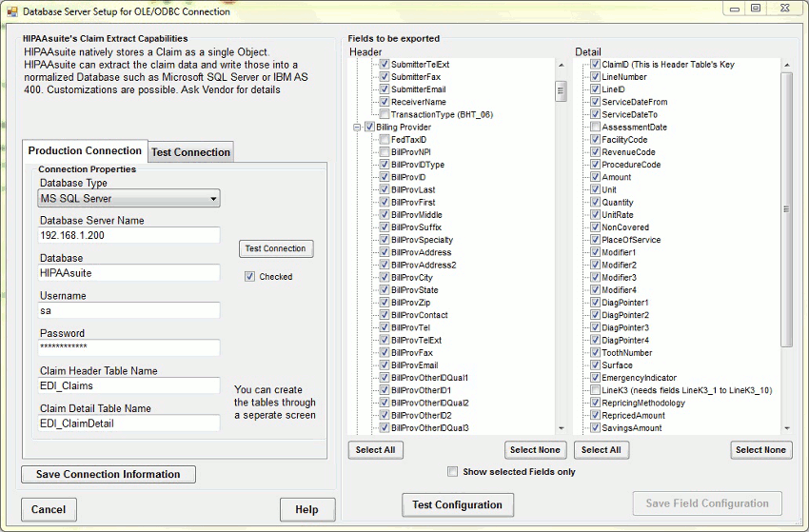Toggle the Checked checkbox under Test Connection

pyautogui.click(x=249, y=277)
